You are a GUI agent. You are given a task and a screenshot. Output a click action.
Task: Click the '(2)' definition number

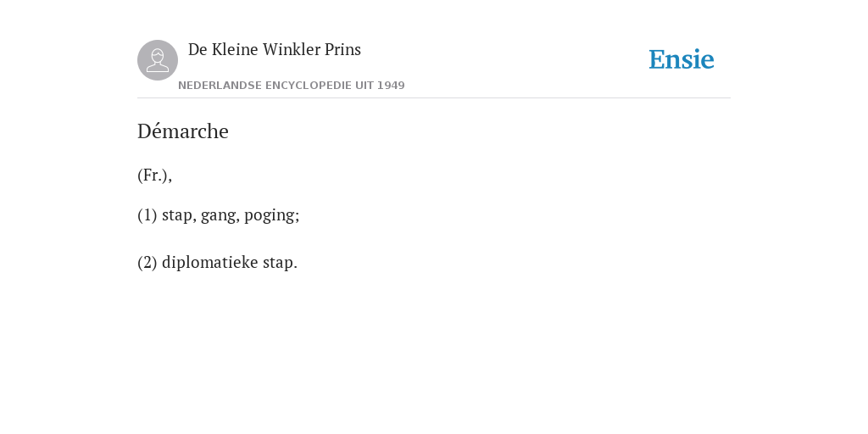pos(147,263)
